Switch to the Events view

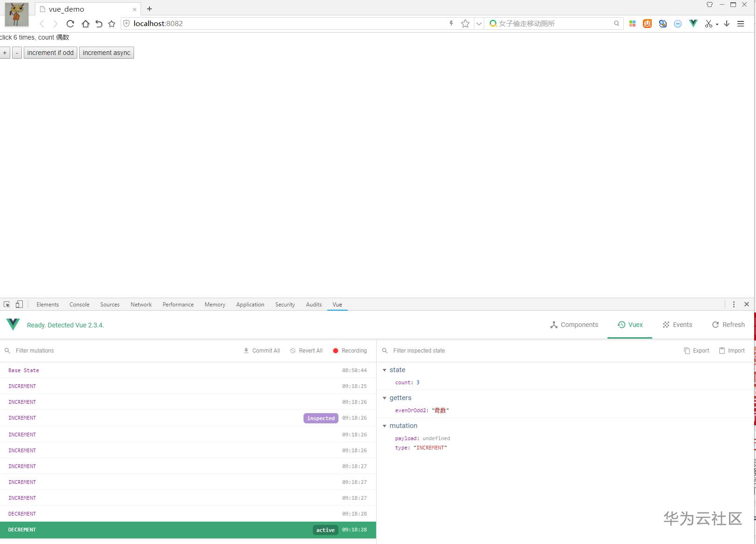point(677,325)
